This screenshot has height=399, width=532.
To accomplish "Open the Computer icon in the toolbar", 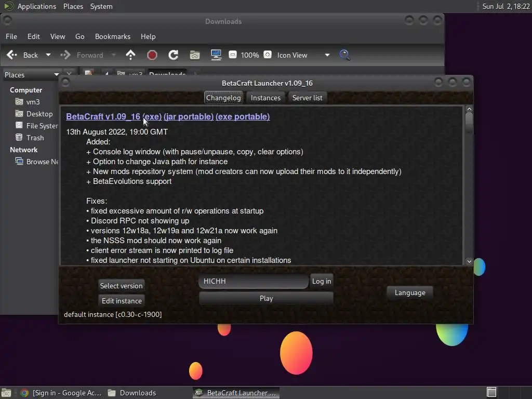I will [216, 55].
